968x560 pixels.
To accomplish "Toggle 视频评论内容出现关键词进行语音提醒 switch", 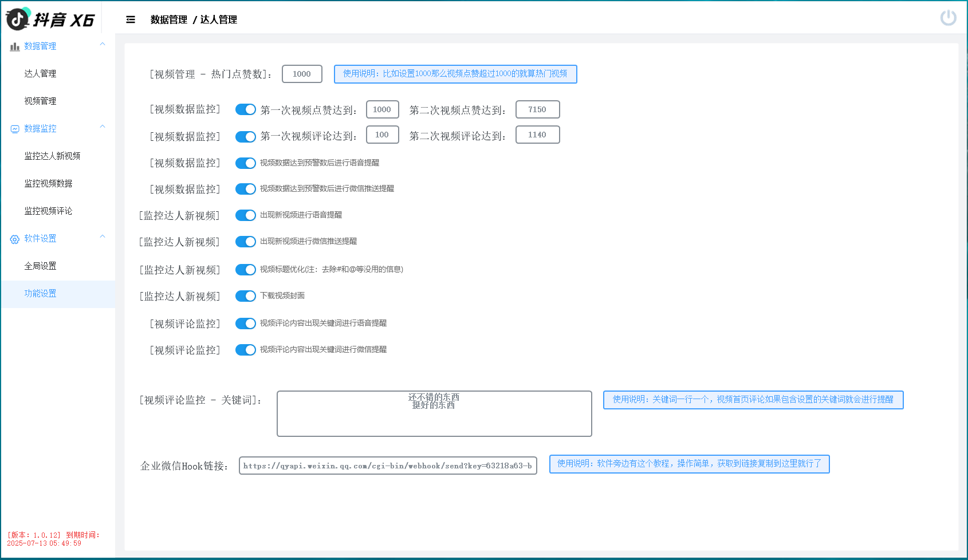I will (x=246, y=324).
